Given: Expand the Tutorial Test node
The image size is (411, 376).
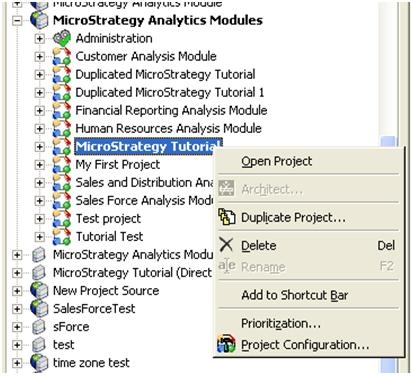Looking at the screenshot, I should click(39, 237).
